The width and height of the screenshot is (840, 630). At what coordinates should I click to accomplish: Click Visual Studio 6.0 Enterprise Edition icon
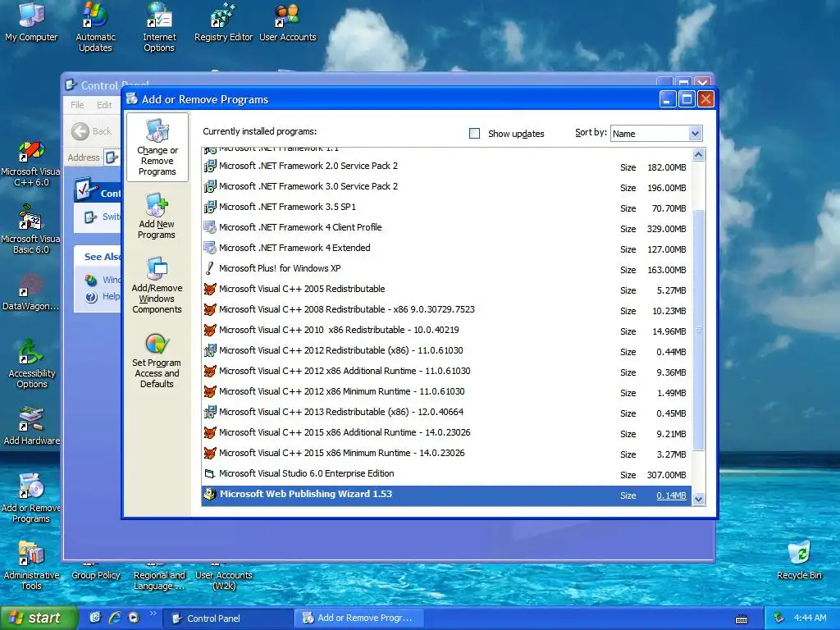tap(210, 473)
